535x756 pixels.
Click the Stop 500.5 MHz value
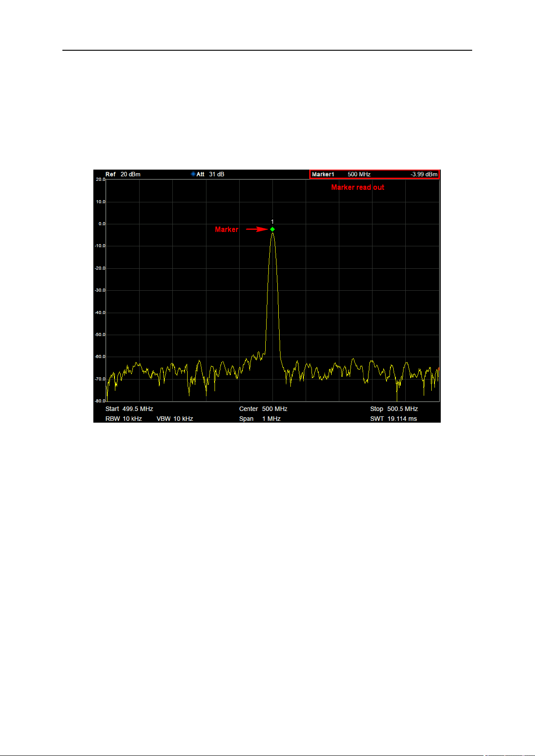click(394, 409)
